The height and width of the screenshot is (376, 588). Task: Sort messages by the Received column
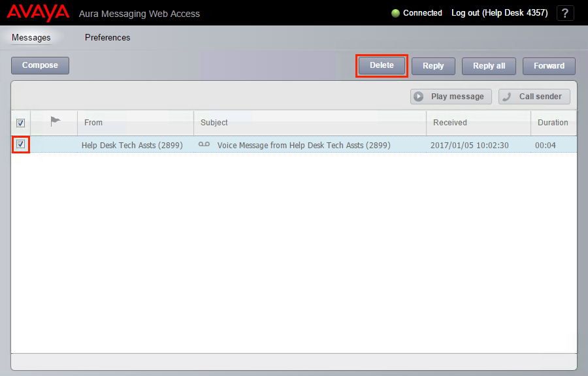point(450,123)
